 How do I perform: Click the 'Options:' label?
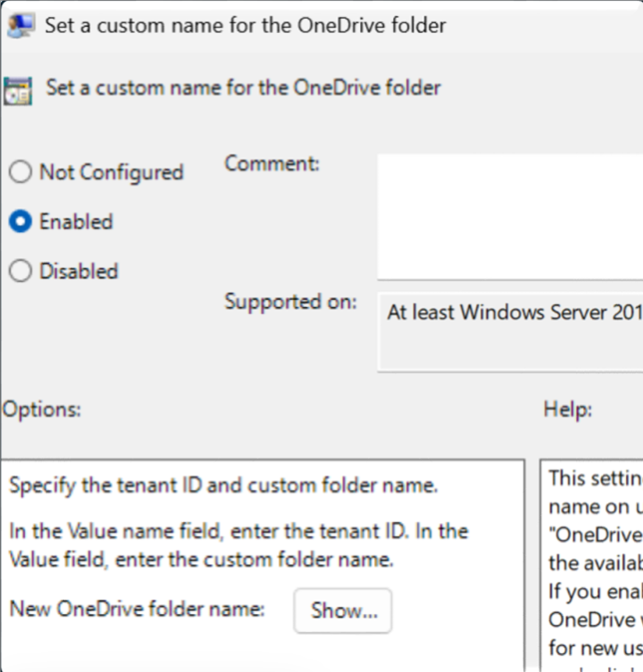[x=42, y=411]
